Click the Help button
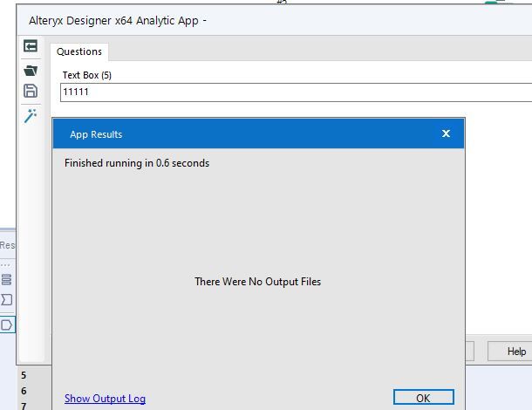This screenshot has width=532, height=410. (x=516, y=352)
